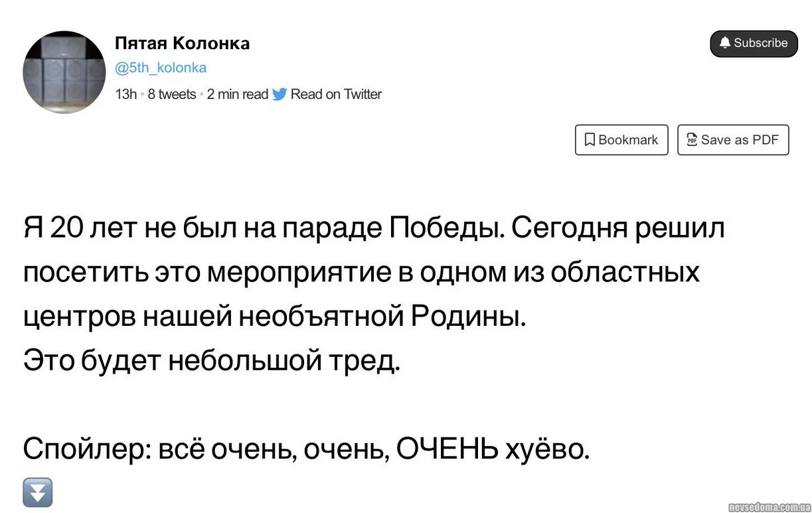Click the Пятая Колонка profile avatar

pyautogui.click(x=64, y=72)
